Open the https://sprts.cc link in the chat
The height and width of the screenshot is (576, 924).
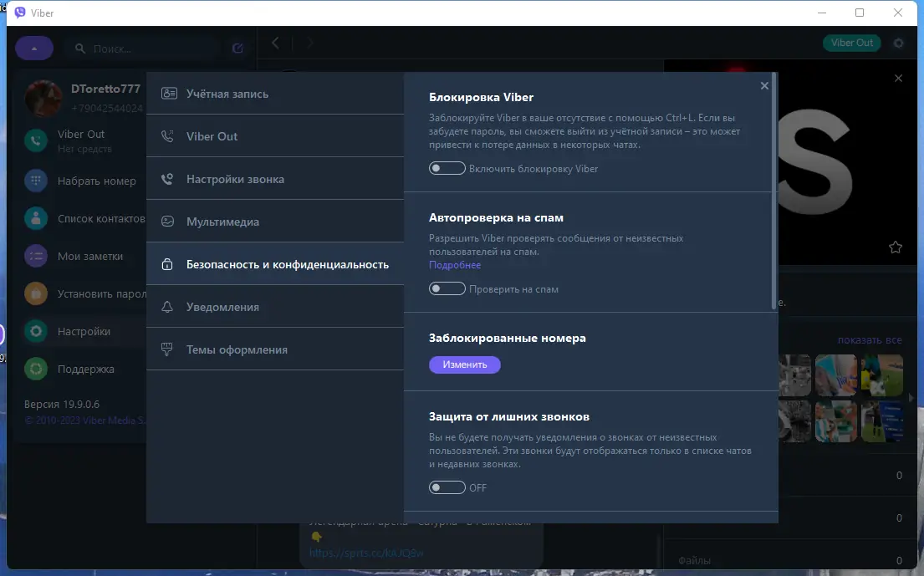(366, 553)
